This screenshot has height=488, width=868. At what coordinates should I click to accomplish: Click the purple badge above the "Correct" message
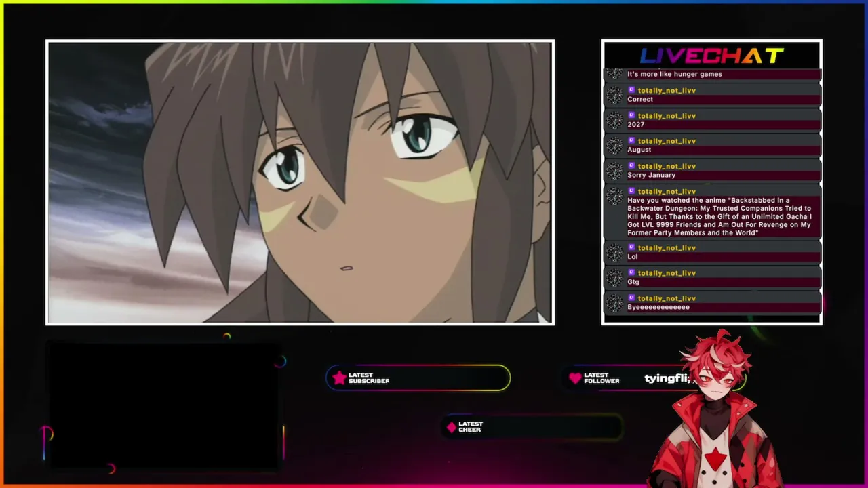631,90
